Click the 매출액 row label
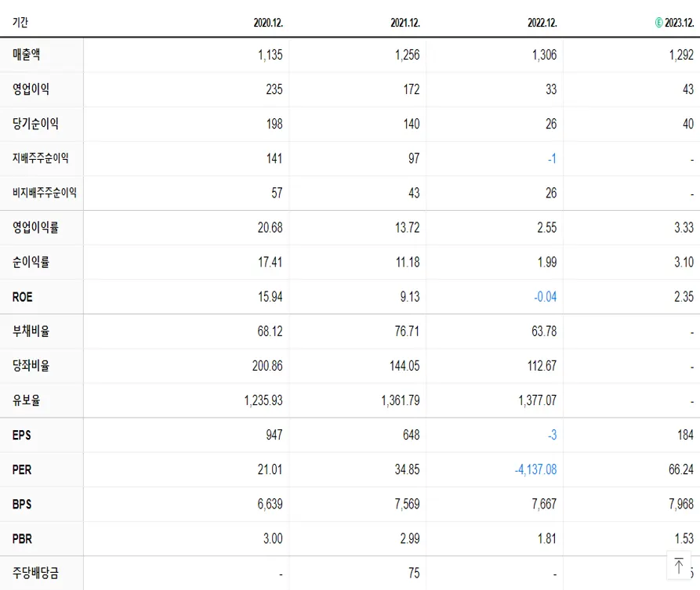700x590 pixels. pos(27,54)
